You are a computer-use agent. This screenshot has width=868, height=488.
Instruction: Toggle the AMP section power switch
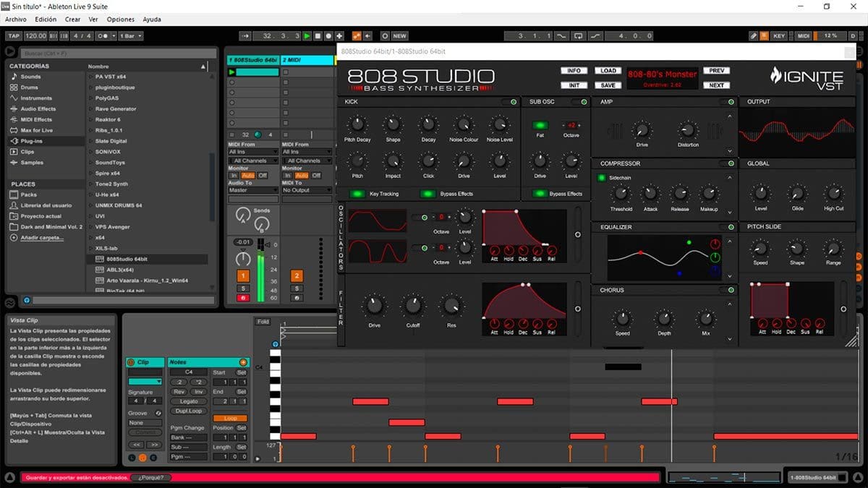(x=729, y=102)
